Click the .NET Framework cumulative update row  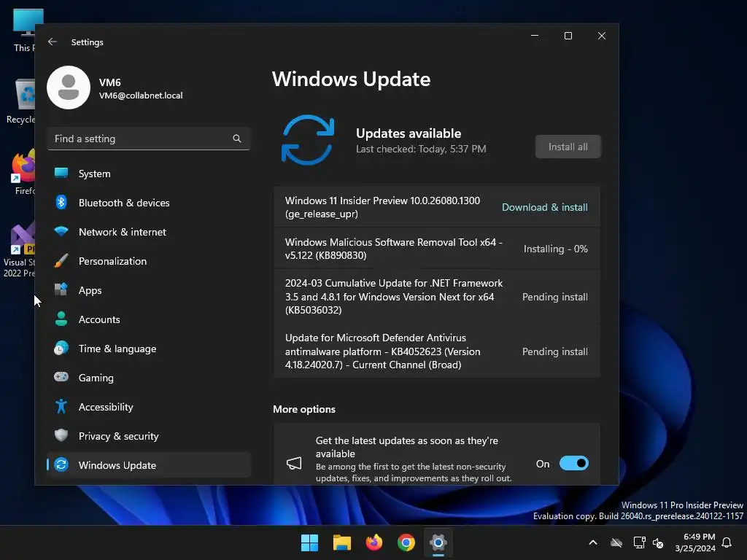(437, 297)
